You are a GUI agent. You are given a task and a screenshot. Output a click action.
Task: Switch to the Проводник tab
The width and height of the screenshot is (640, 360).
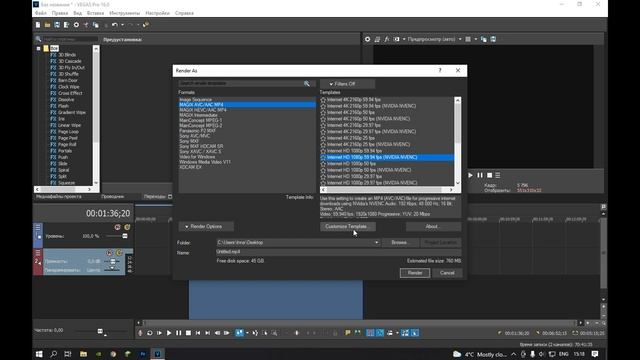tap(113, 197)
